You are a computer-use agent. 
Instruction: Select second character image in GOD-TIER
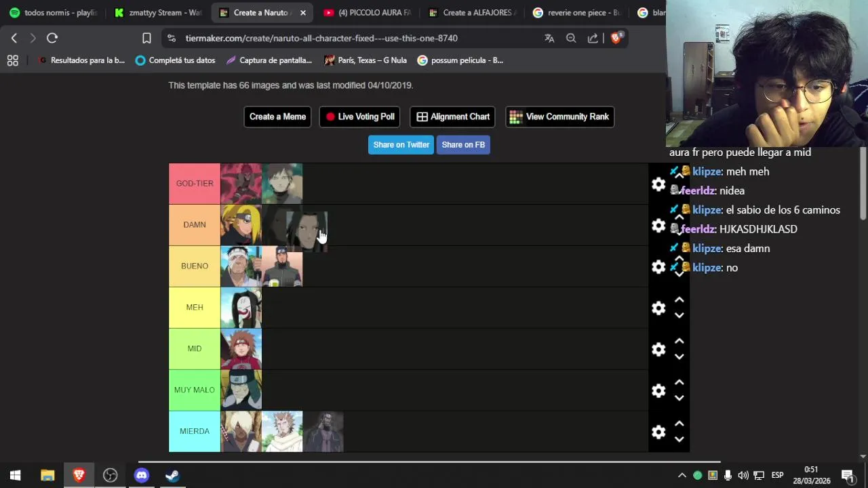tap(282, 184)
